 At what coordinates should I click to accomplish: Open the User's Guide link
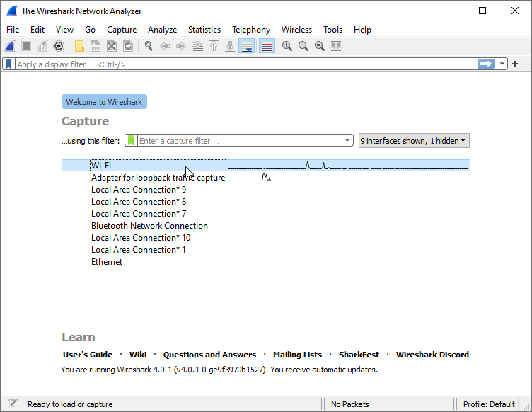click(x=88, y=355)
